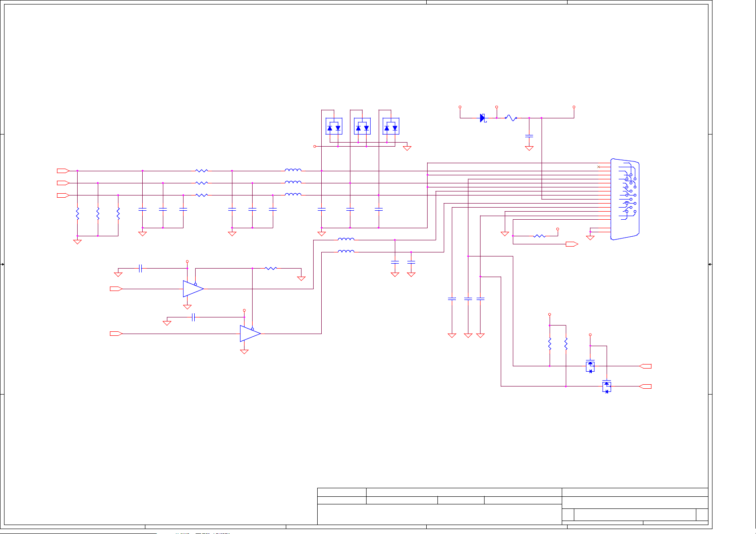Select the top input port on the left edge

pos(63,171)
